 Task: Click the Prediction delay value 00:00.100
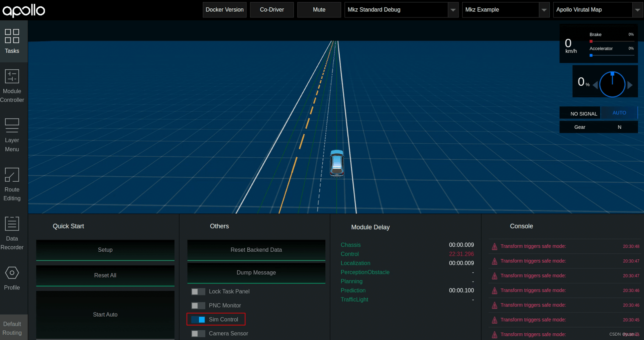(461, 290)
